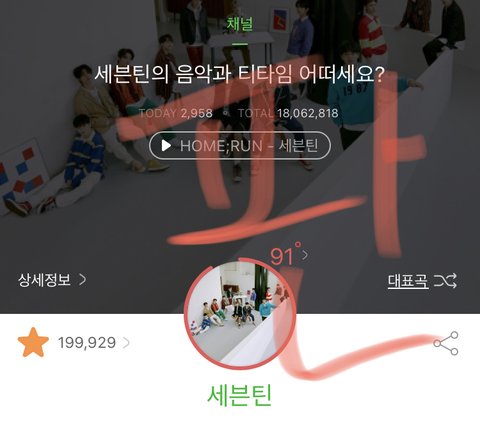Expand the chevron beside 상세정보
Image resolution: width=480 pixels, height=426 pixels.
pos(83,280)
